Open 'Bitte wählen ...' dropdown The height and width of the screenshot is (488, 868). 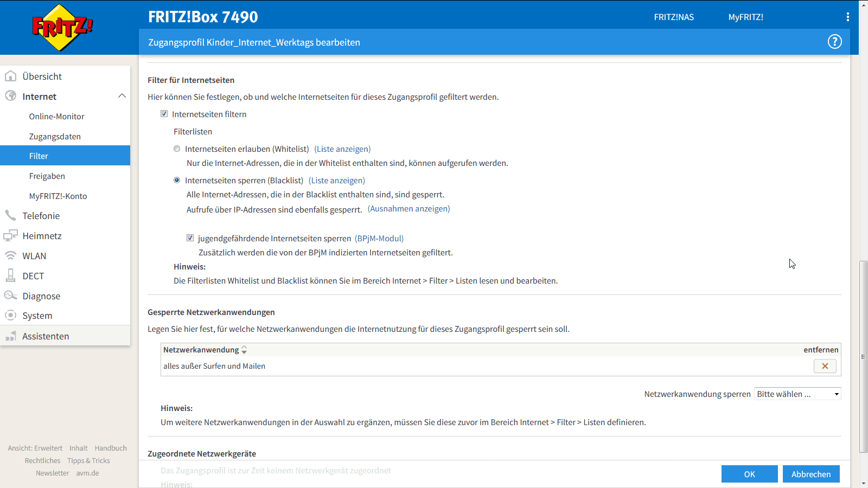point(797,394)
